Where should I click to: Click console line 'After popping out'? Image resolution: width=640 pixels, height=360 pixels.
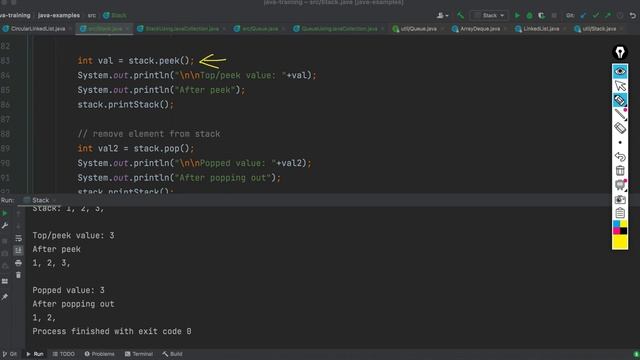73,304
